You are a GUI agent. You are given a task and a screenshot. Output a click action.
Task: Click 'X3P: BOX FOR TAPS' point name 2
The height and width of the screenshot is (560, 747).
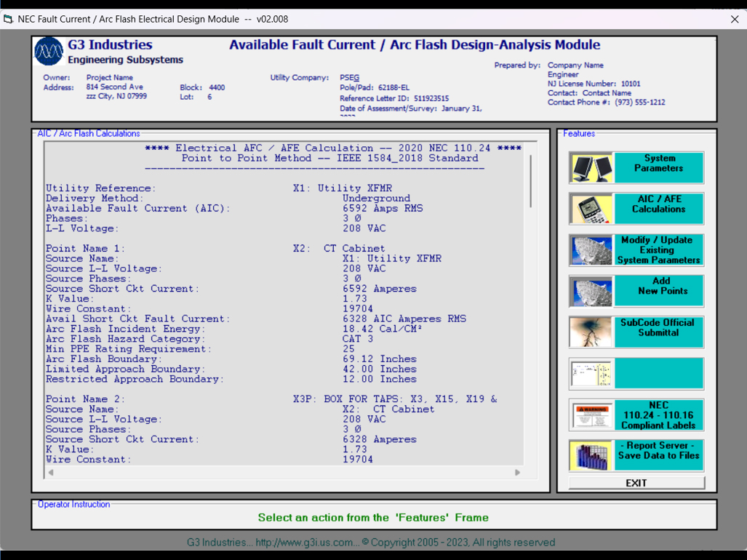395,399
